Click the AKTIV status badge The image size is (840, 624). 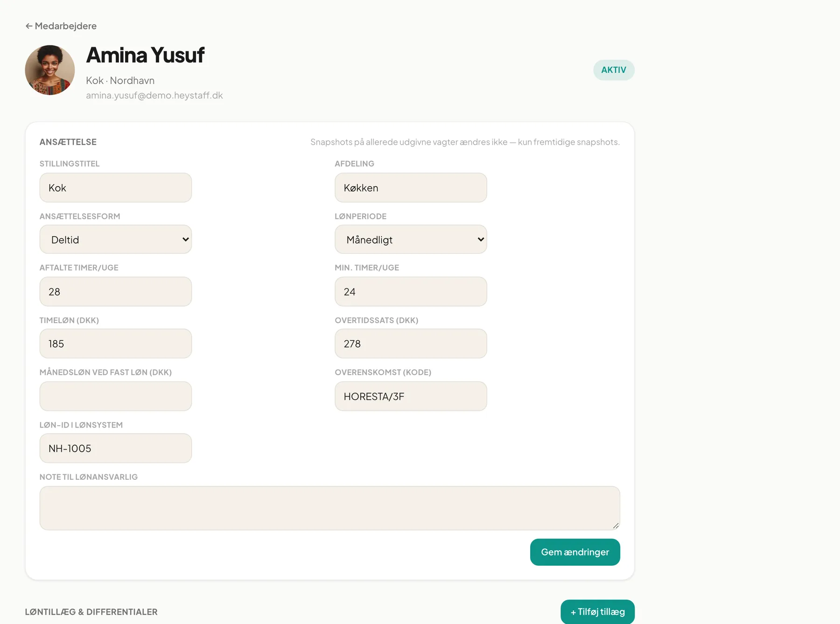click(614, 70)
